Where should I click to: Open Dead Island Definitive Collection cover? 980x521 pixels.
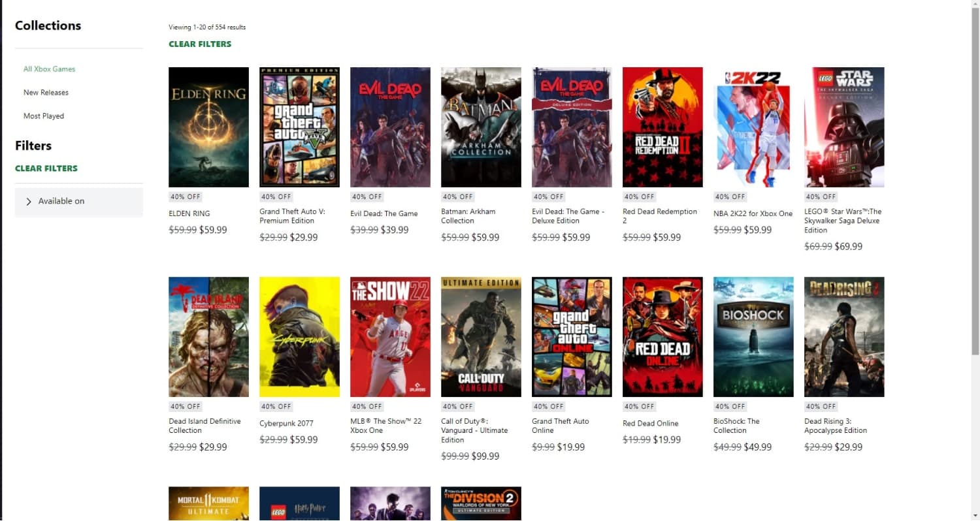coord(208,337)
